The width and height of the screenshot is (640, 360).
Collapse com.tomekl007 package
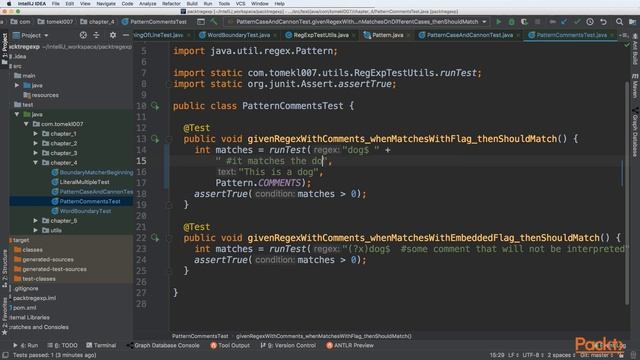[26, 124]
